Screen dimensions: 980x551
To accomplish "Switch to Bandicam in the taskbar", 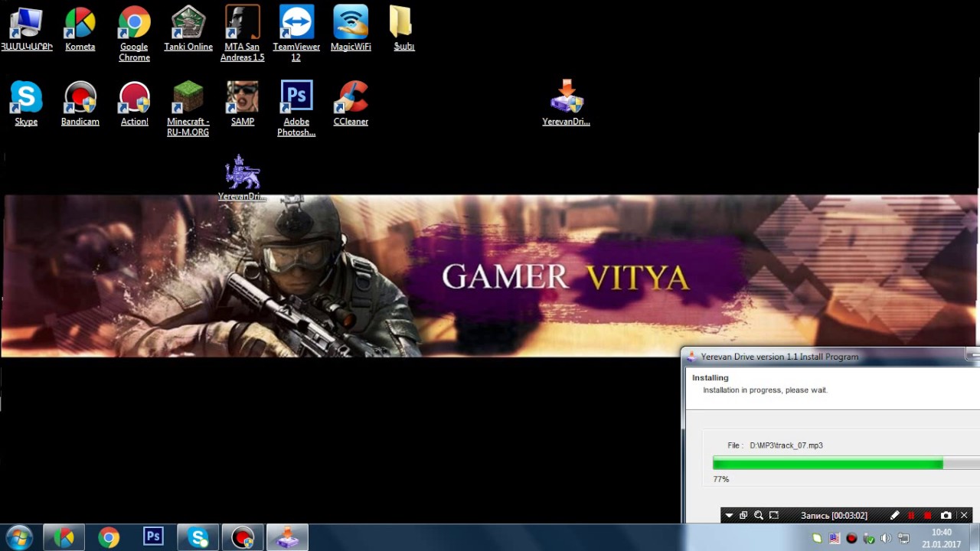I will pos(243,537).
